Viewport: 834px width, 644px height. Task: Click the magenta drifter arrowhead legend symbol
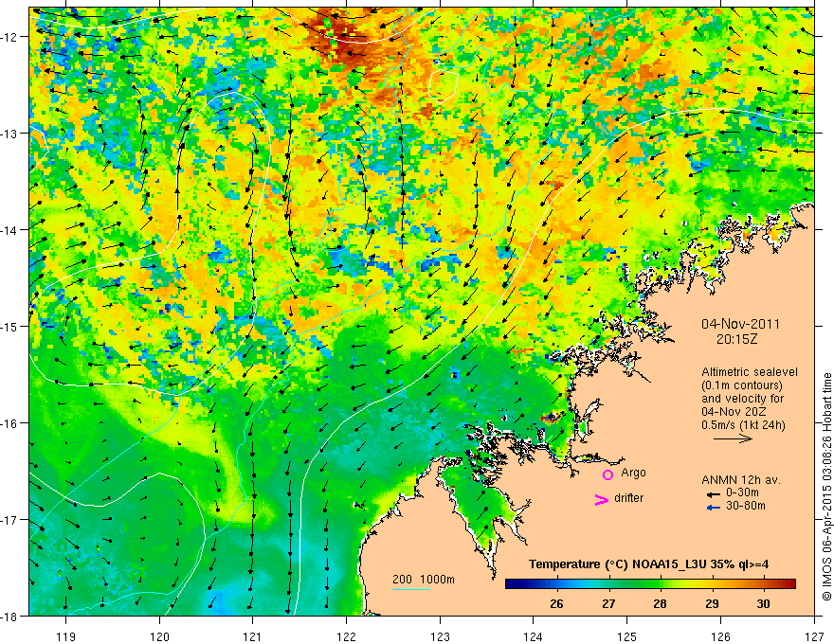click(602, 499)
